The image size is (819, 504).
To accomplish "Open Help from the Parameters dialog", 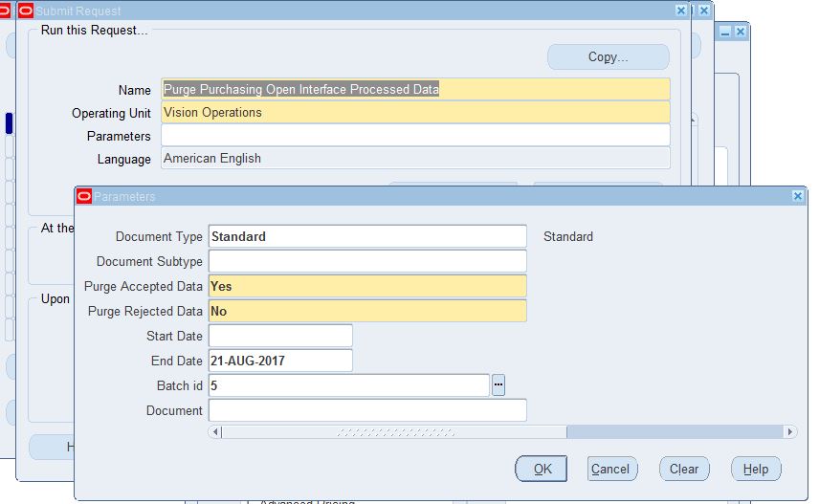I will (755, 469).
